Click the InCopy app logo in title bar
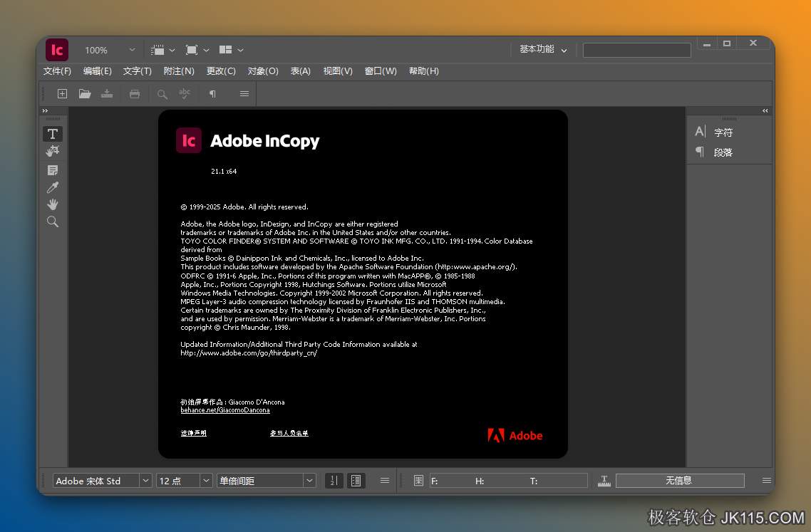811x532 pixels. point(57,50)
